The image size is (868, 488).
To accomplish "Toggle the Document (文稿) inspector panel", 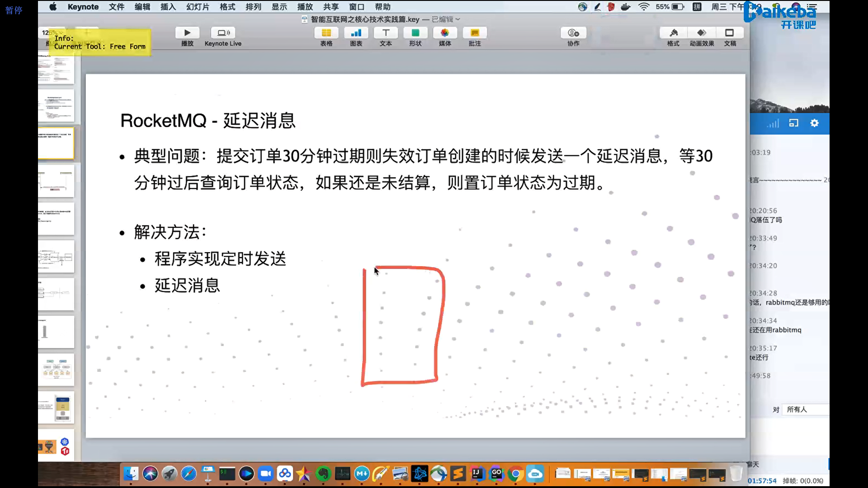I will [x=730, y=33].
